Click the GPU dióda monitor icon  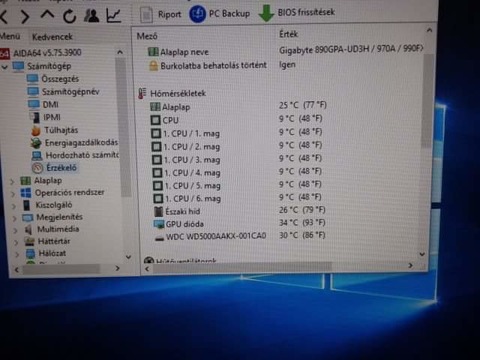[159, 224]
